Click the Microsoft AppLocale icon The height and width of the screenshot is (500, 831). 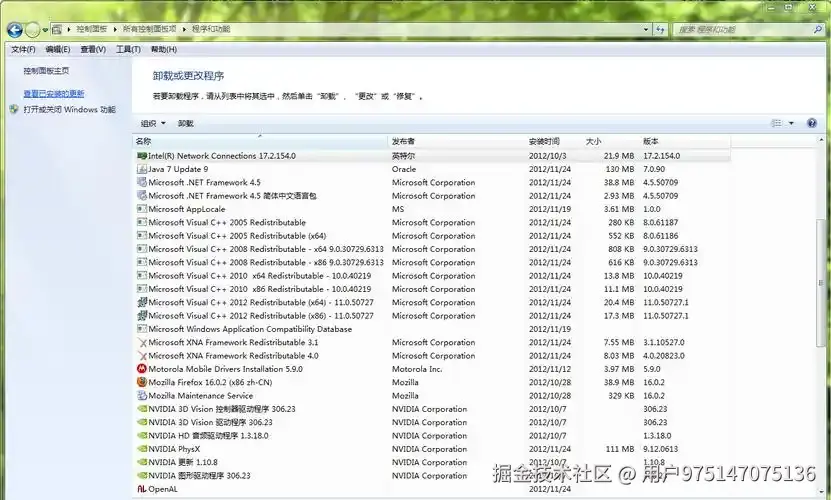pyautogui.click(x=142, y=209)
